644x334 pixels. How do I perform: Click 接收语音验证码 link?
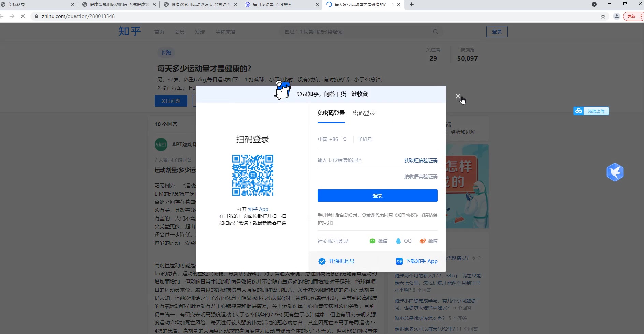pos(421,177)
